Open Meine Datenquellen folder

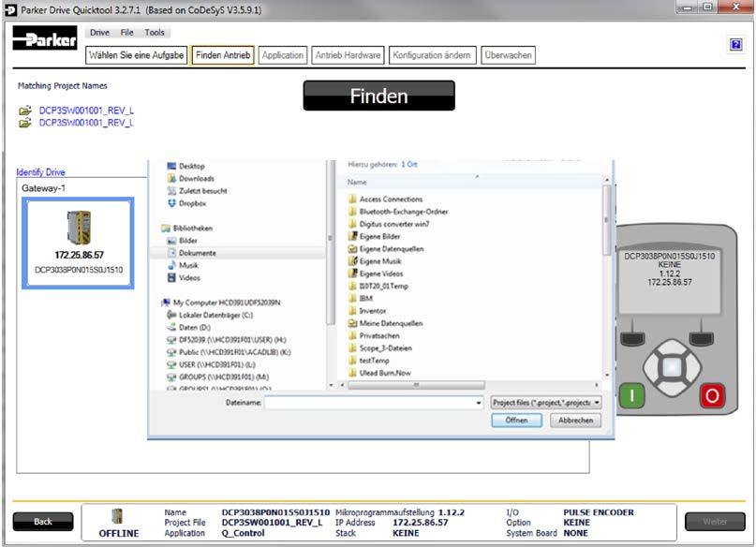pos(385,323)
